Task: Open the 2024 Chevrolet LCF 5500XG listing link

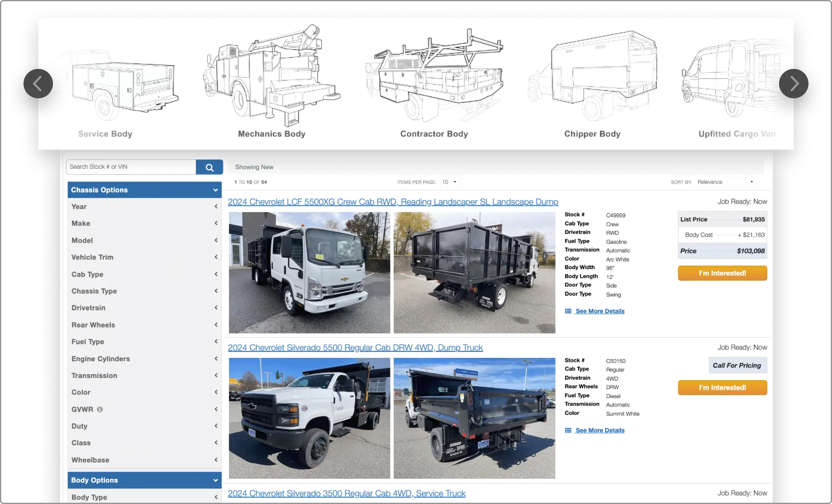Action: [393, 202]
